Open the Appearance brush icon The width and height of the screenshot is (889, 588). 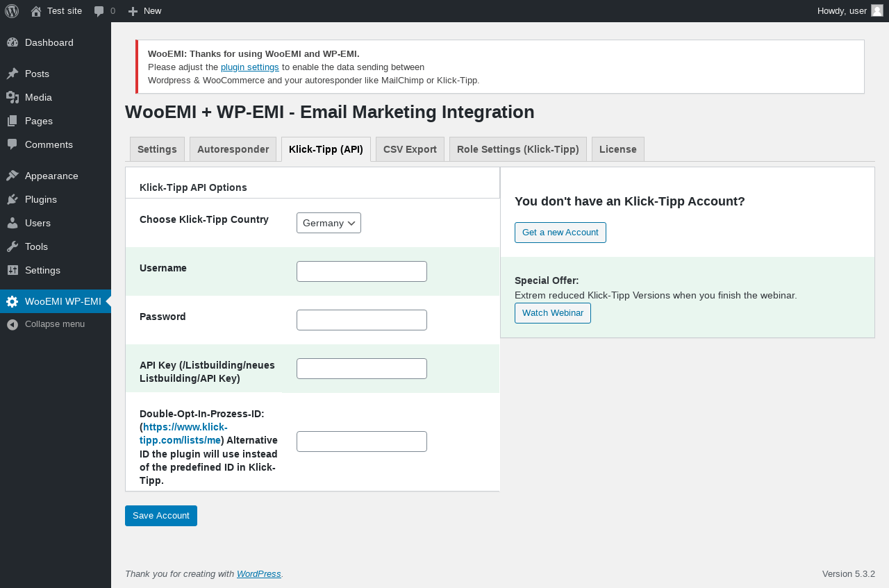point(13,176)
